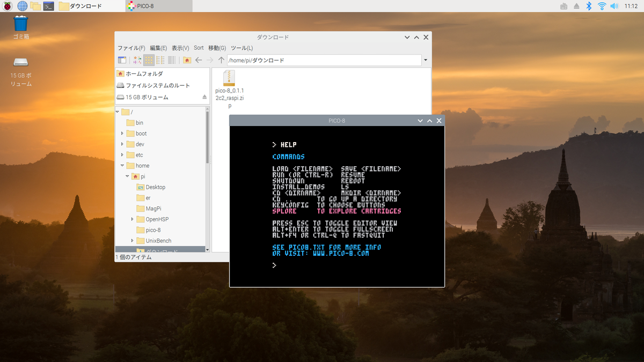Expand the dev folder tree node
The image size is (644, 362).
coord(122,144)
